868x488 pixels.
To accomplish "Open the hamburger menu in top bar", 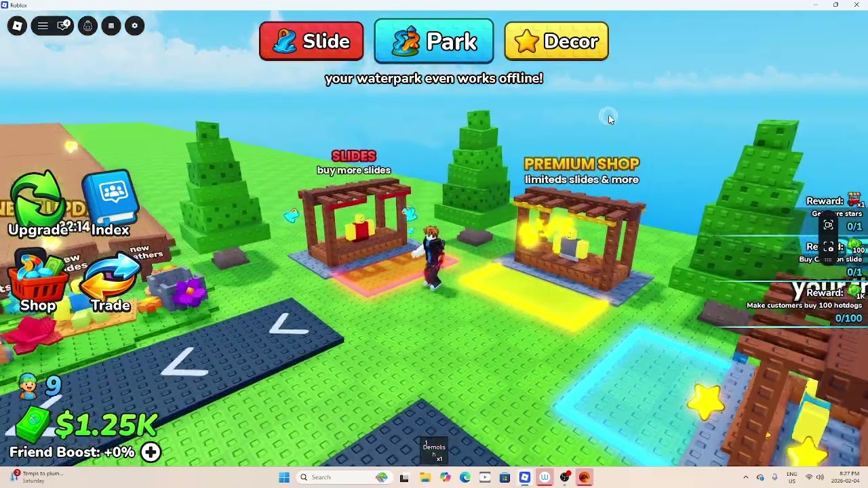I will click(43, 26).
